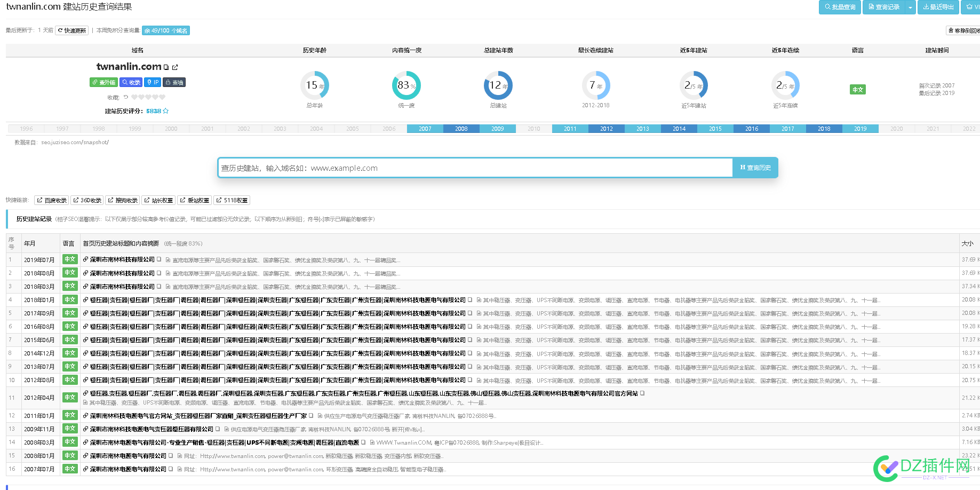Click the blue 收录 button
Viewport: 980px width, 490px height.
pyautogui.click(x=131, y=82)
